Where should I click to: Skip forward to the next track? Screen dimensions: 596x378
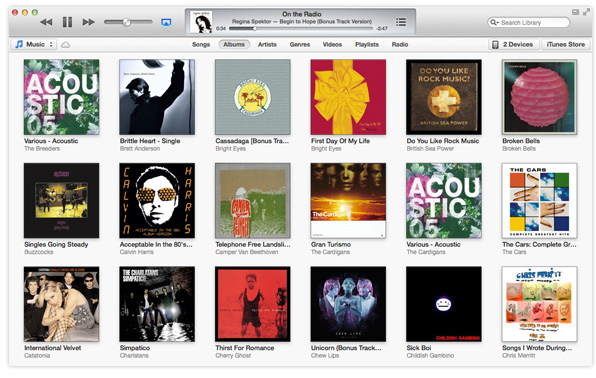[x=89, y=22]
